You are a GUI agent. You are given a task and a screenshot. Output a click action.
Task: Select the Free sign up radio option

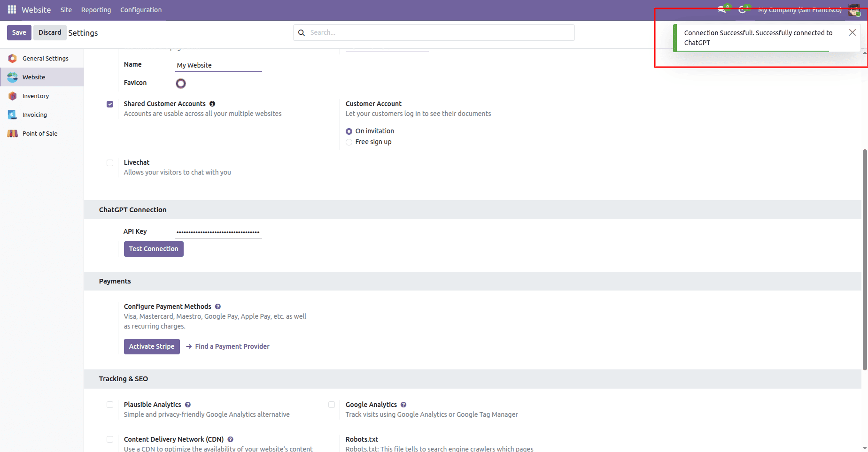(349, 142)
